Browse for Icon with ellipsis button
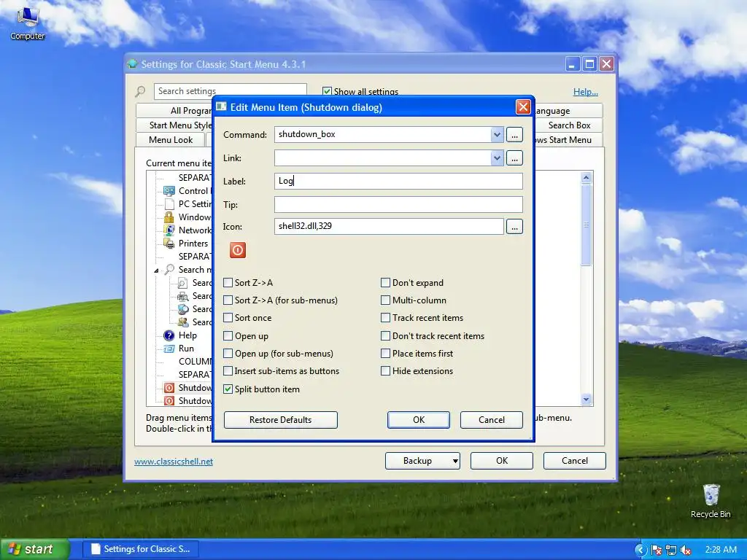Viewport: 747px width, 560px height. click(514, 227)
